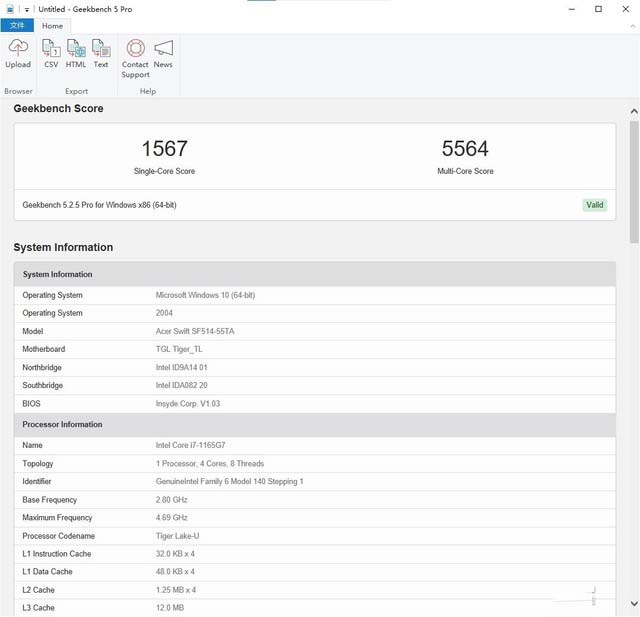Click the System Information table header
The width and height of the screenshot is (640, 617).
point(315,274)
